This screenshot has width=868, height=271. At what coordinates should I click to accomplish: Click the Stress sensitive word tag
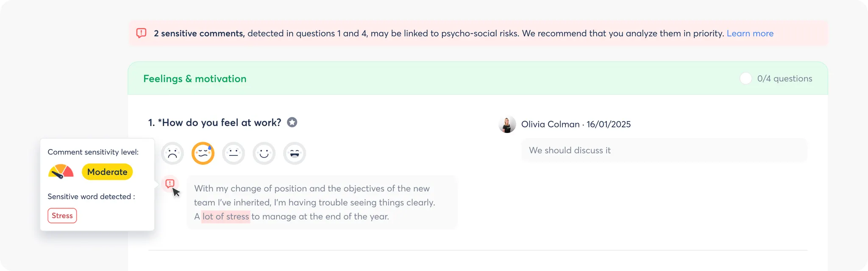click(x=62, y=216)
